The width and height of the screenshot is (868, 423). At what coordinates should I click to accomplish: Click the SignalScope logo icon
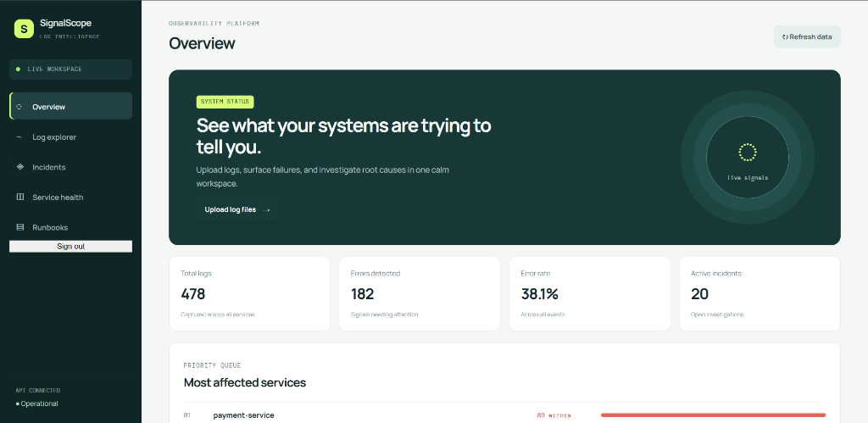click(x=24, y=28)
